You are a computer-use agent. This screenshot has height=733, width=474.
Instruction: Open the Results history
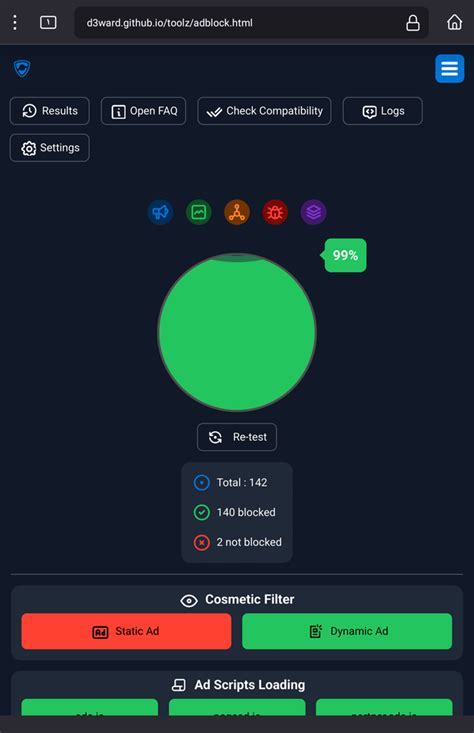pyautogui.click(x=50, y=111)
